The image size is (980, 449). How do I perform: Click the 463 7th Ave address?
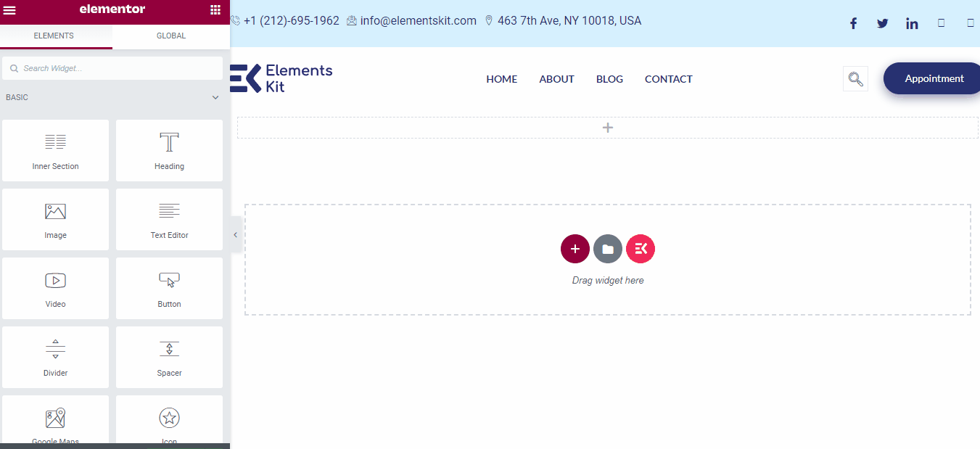(x=569, y=20)
